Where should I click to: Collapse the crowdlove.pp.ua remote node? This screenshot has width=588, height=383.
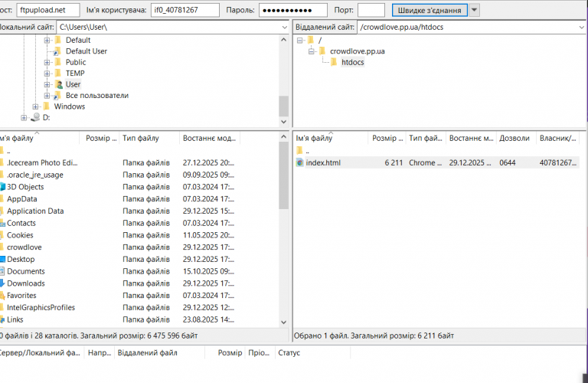coord(312,51)
